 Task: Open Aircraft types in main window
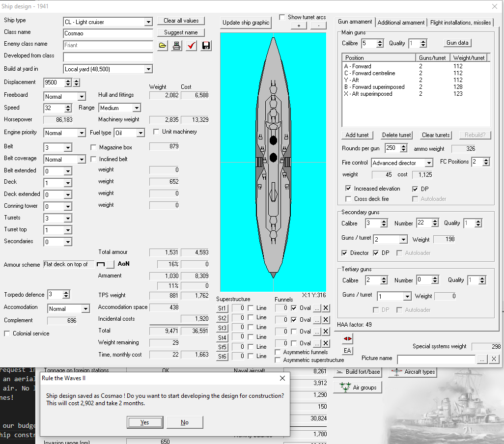tap(413, 372)
